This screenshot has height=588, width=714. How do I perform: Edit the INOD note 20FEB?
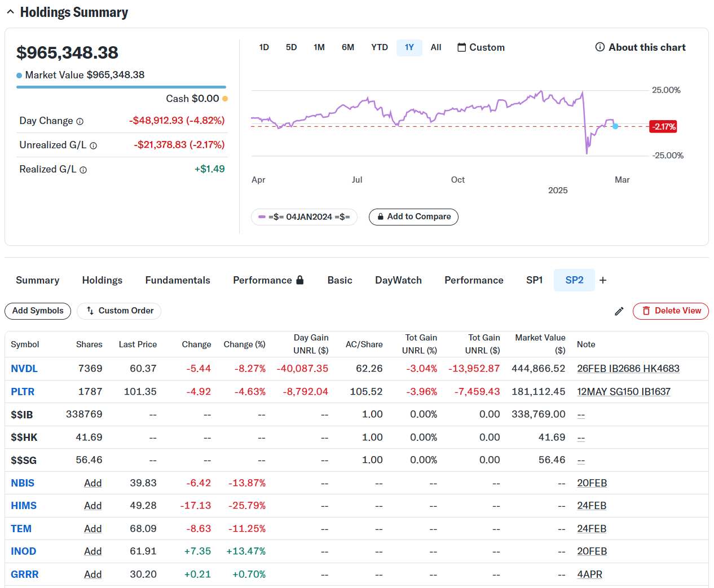(592, 551)
